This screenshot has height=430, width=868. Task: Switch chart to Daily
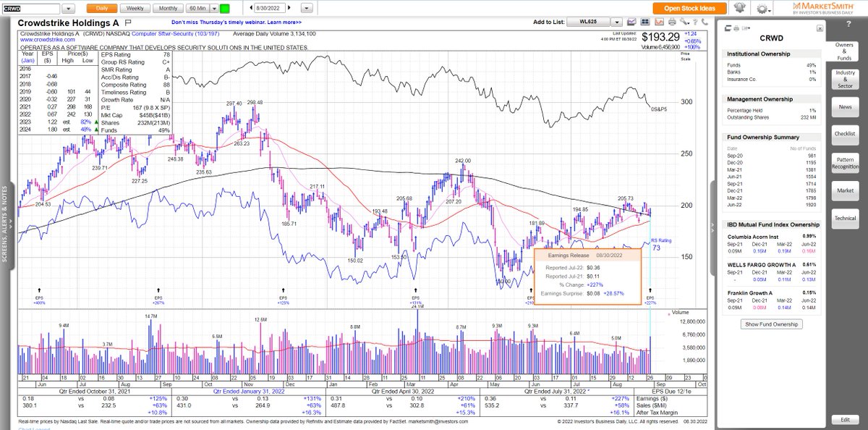coord(101,8)
